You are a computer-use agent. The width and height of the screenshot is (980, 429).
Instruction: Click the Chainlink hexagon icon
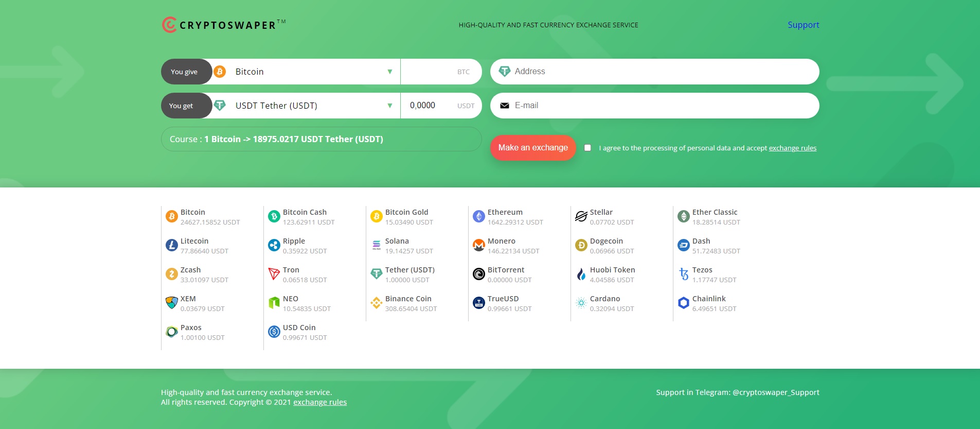click(684, 303)
